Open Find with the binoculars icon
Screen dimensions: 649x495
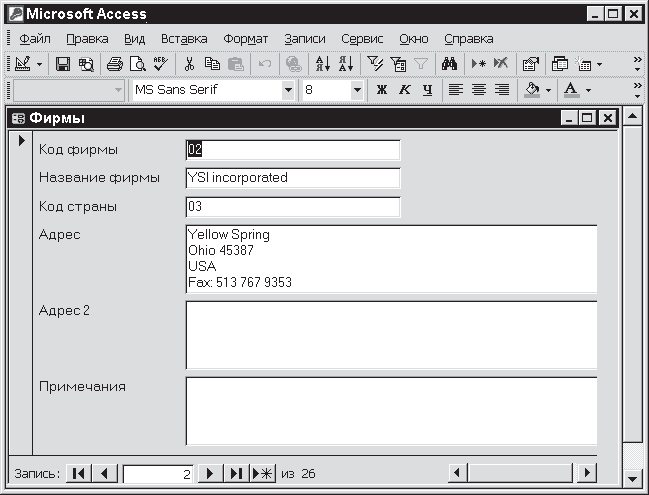coord(449,64)
